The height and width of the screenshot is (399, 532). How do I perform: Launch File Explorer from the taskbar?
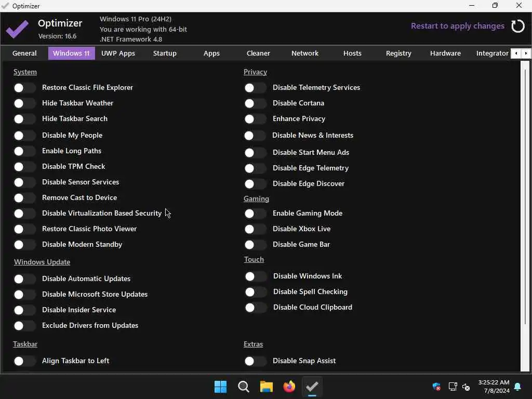pyautogui.click(x=267, y=387)
